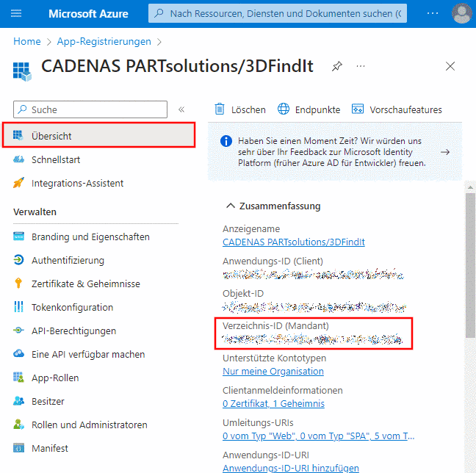Collapse the sidebar with double chevron
Viewport: 476px width, 473px height.
point(181,109)
